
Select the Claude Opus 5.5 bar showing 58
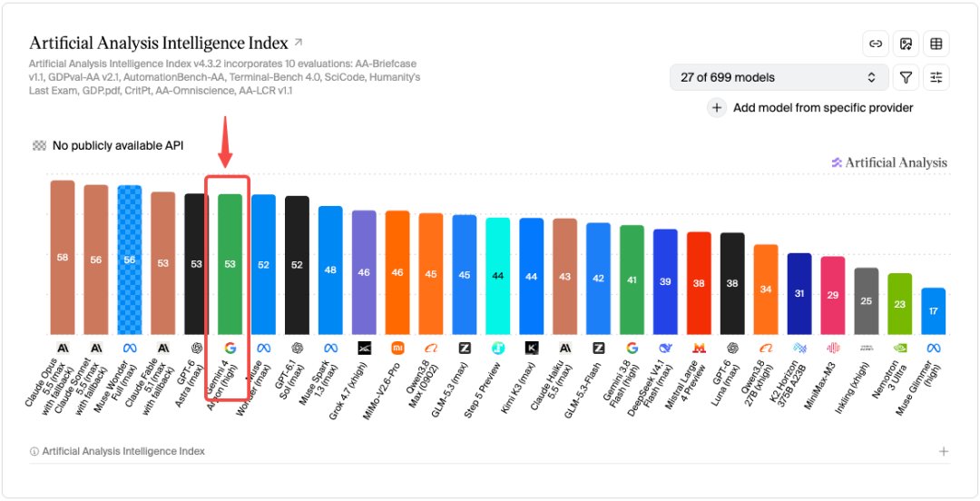[63, 258]
